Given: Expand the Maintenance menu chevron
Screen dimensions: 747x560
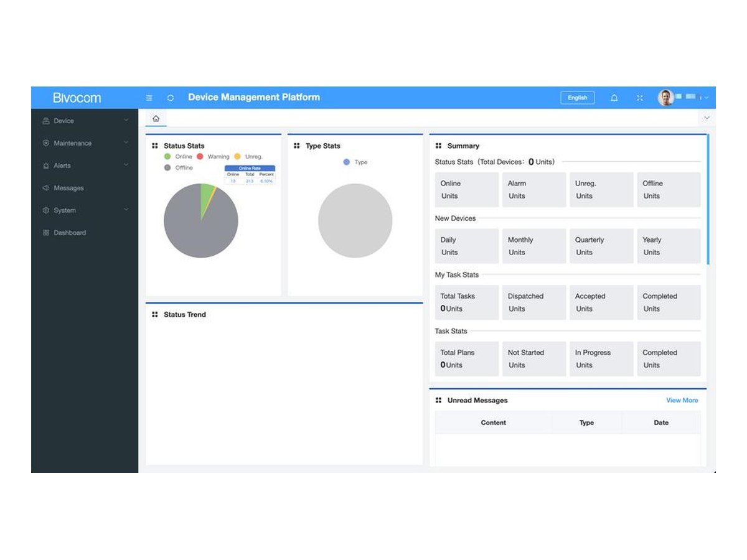Looking at the screenshot, I should click(126, 142).
